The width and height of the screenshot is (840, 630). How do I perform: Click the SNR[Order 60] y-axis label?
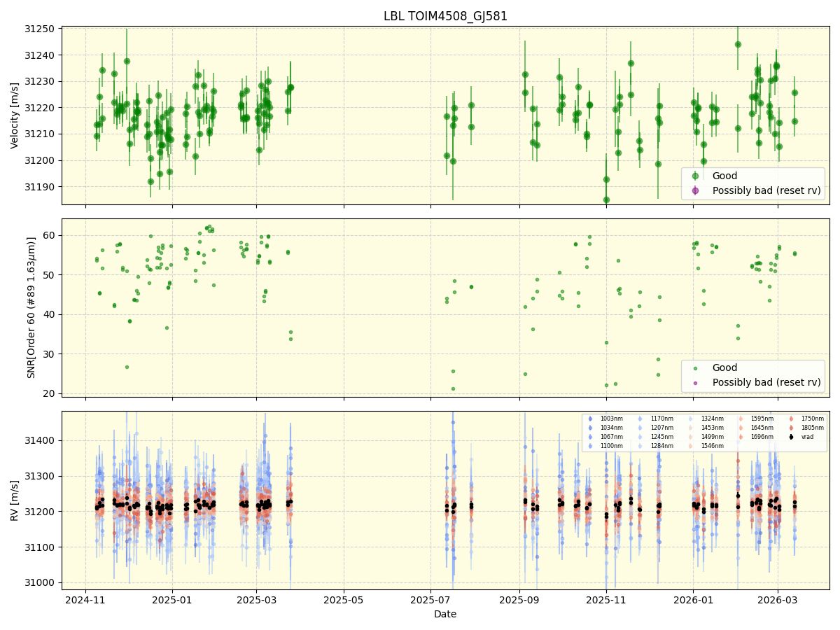(x=31, y=308)
